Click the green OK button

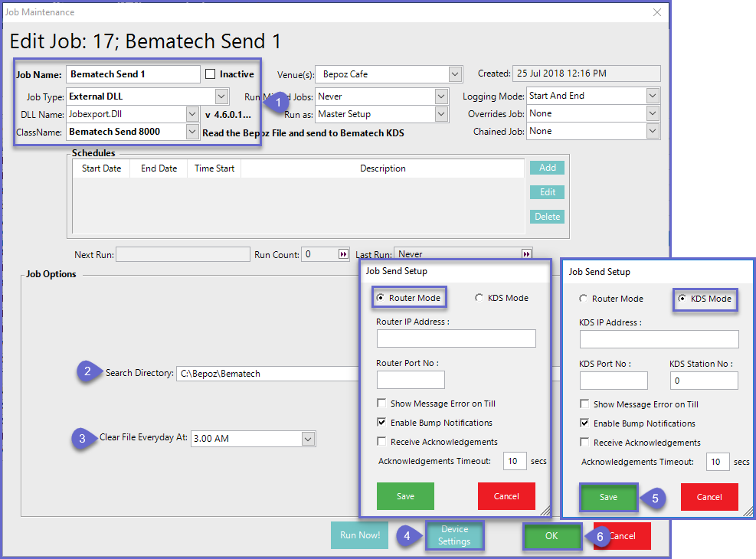[x=551, y=536]
